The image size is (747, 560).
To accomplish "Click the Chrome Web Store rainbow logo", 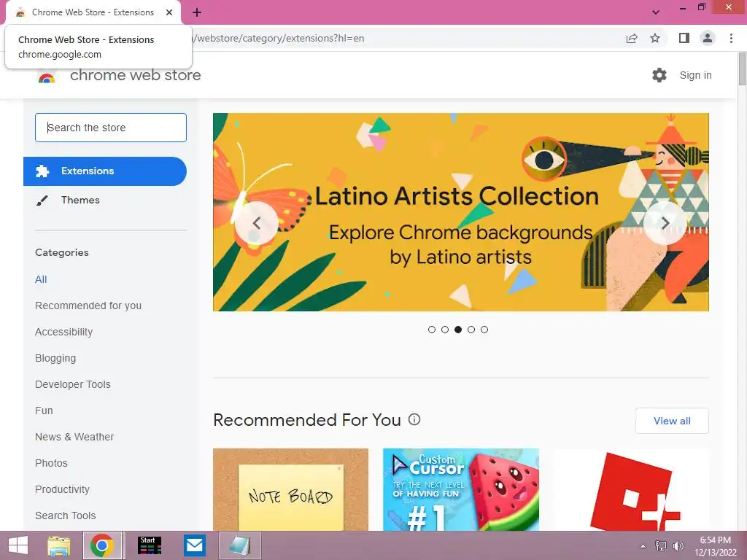I will pyautogui.click(x=47, y=76).
